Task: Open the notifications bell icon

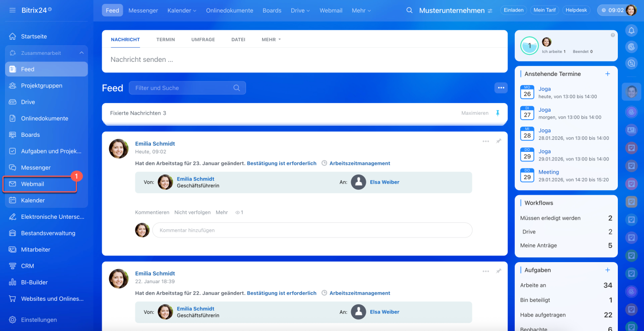Action: pyautogui.click(x=631, y=31)
